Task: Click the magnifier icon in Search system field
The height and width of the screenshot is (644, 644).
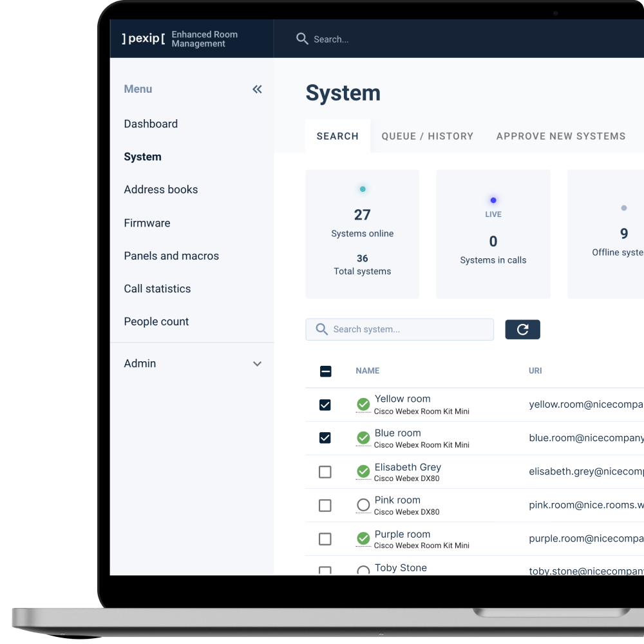Action: [321, 329]
